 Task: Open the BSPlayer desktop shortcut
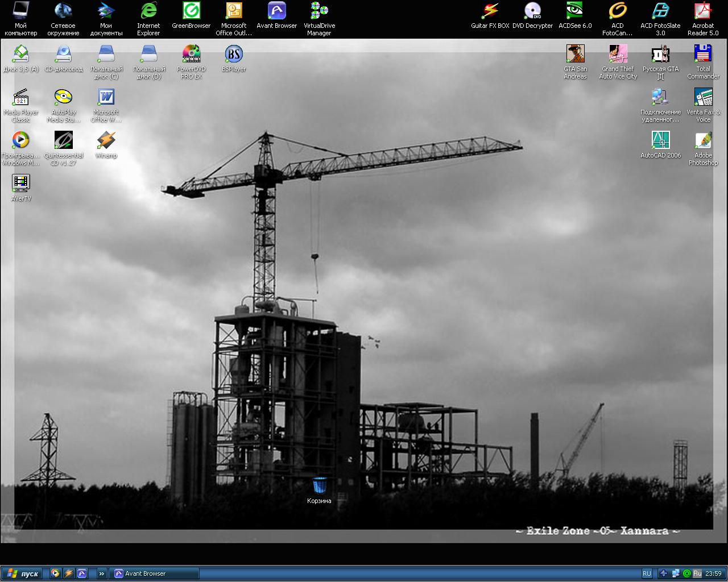(x=234, y=55)
